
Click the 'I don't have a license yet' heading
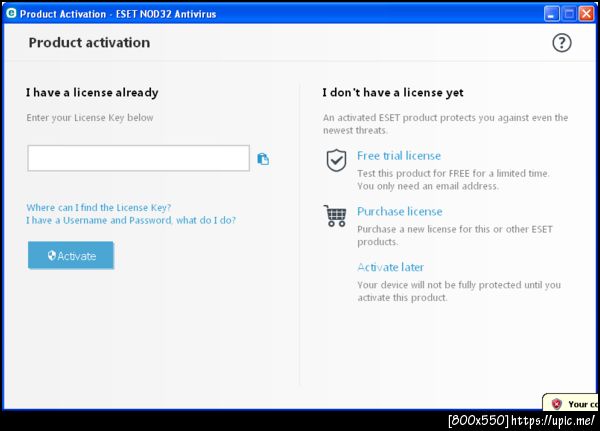tap(393, 93)
